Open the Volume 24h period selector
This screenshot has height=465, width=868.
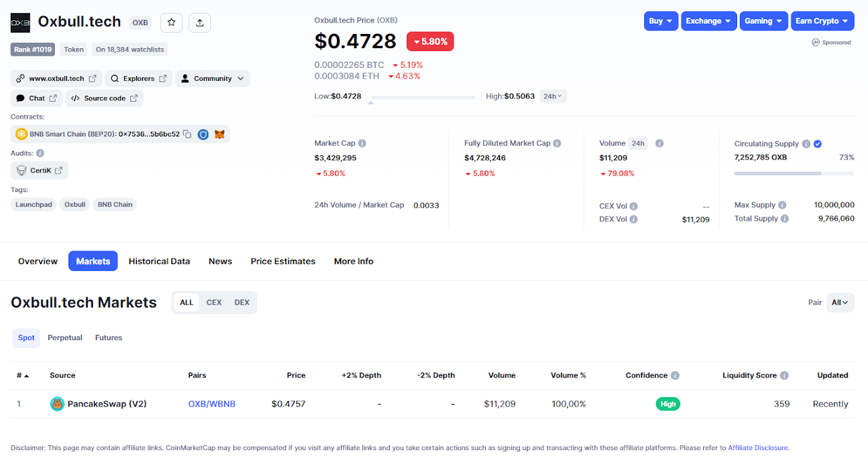pos(637,143)
